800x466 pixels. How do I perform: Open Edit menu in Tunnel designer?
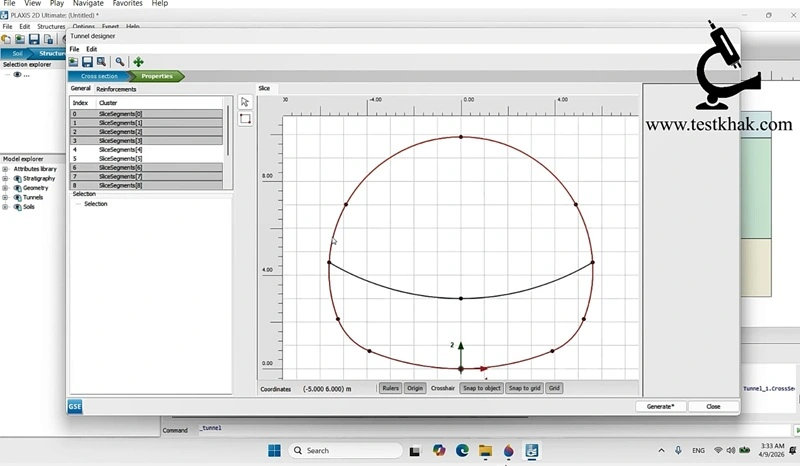coord(91,49)
